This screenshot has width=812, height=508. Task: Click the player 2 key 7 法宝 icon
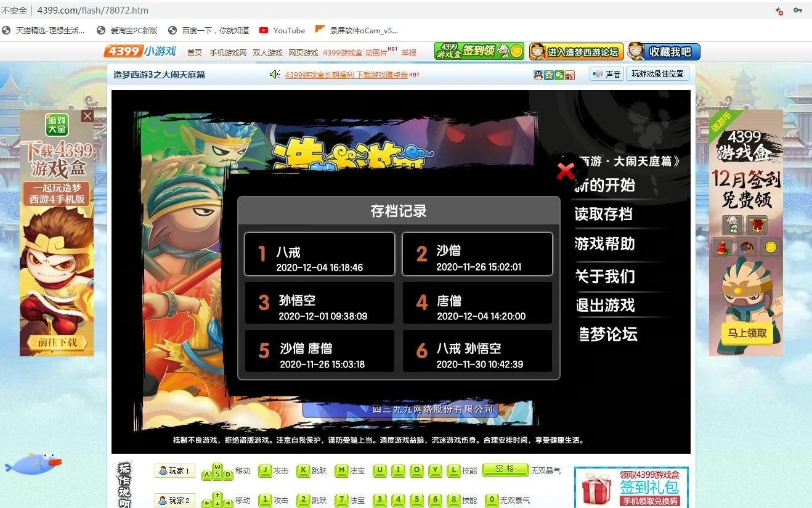point(341,500)
